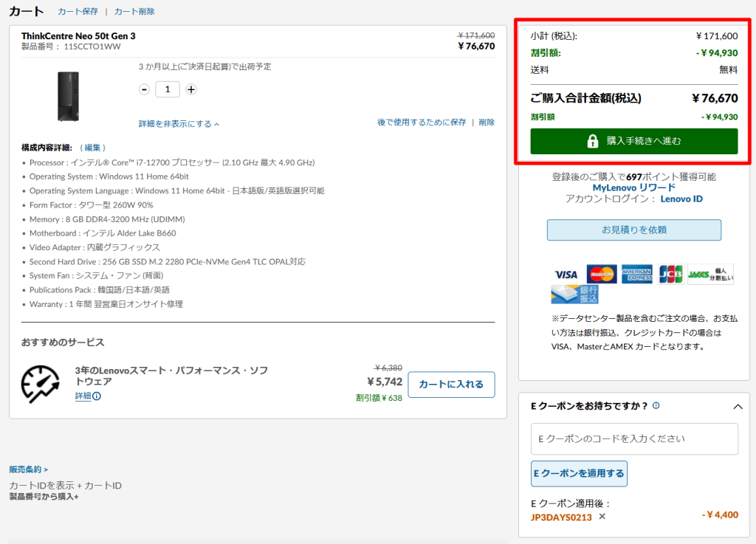Collapse the Eクーポン section chevron
Screen dimensions: 756x544
737,406
